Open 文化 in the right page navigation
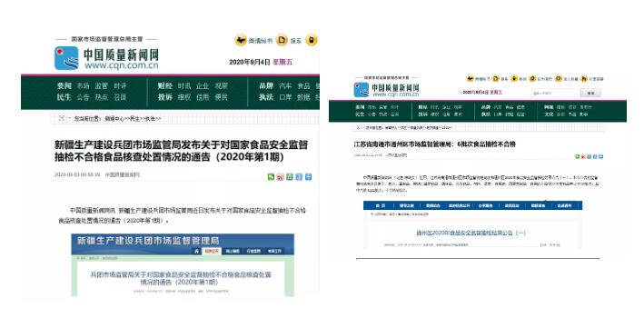This screenshot has height=328, width=644. [x=549, y=114]
